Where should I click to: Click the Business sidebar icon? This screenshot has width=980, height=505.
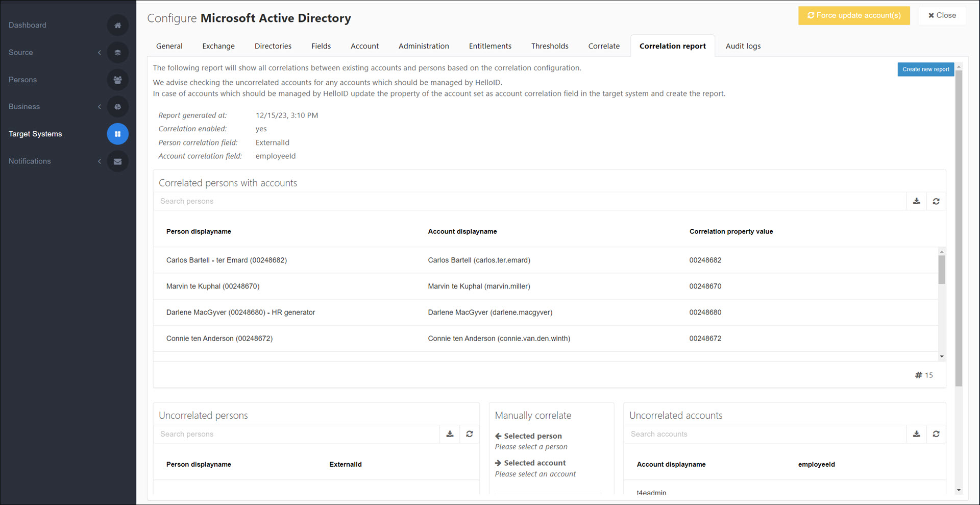click(117, 107)
